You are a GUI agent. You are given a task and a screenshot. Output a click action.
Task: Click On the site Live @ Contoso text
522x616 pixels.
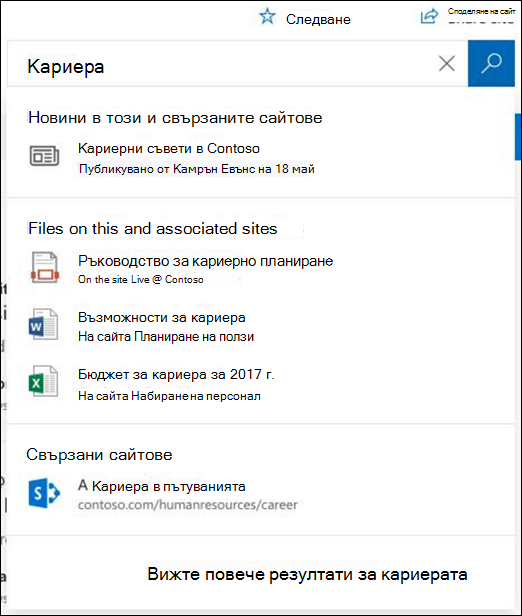(x=141, y=279)
